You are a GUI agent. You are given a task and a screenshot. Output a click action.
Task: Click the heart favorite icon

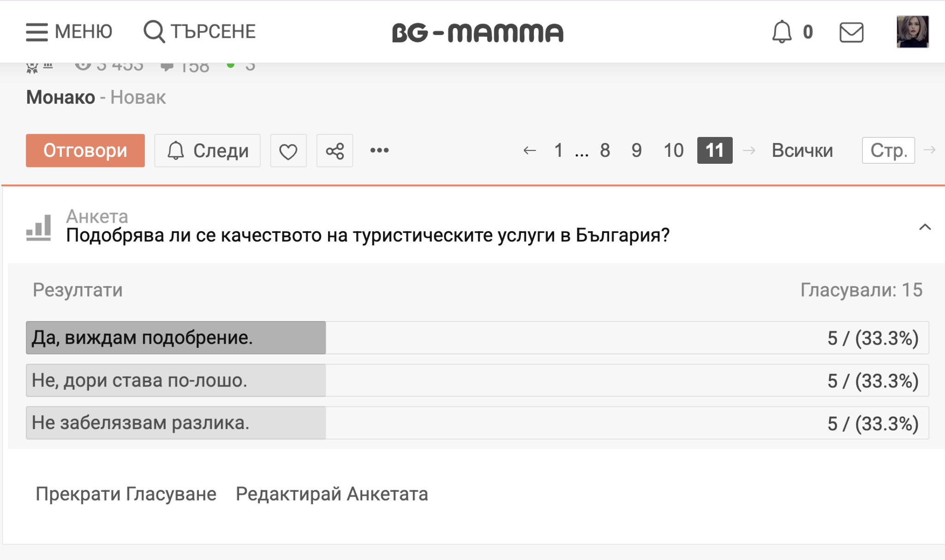(x=288, y=151)
